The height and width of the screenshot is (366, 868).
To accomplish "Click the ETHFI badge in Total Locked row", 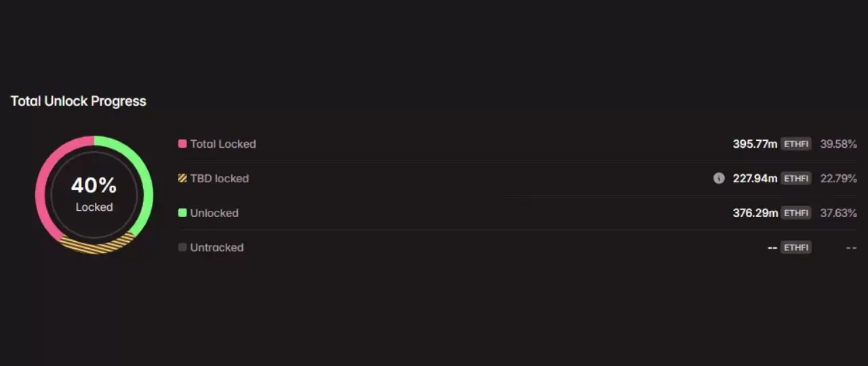I will (x=795, y=144).
